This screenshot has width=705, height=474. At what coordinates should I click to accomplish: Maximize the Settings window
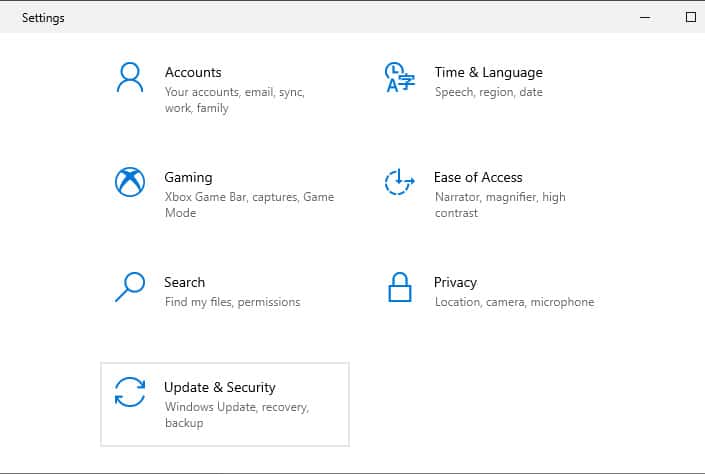691,17
